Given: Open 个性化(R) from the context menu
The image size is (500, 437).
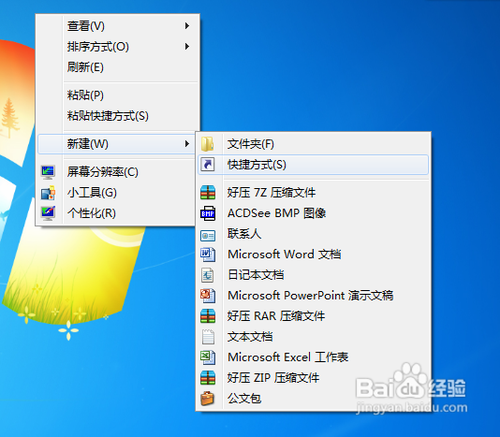Looking at the screenshot, I should [x=117, y=213].
